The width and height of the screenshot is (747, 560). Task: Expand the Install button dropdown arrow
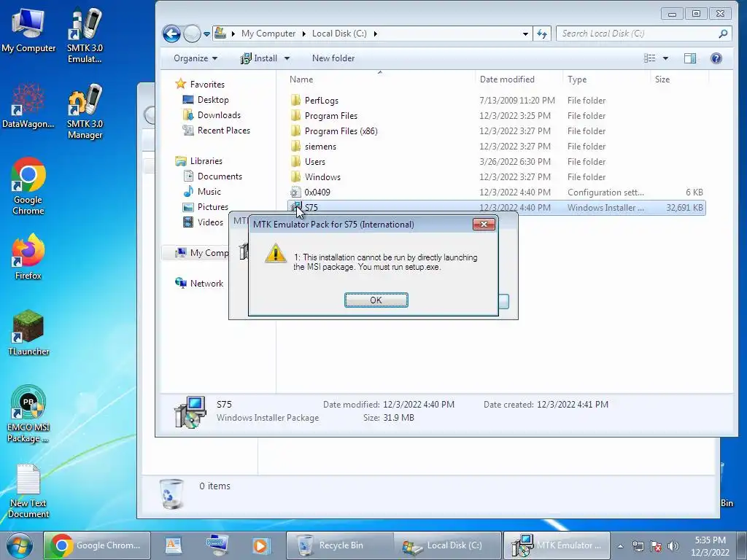pyautogui.click(x=287, y=58)
